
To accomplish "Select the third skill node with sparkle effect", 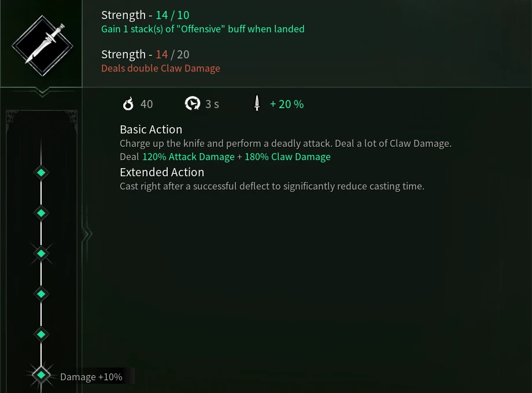I will coord(41,253).
